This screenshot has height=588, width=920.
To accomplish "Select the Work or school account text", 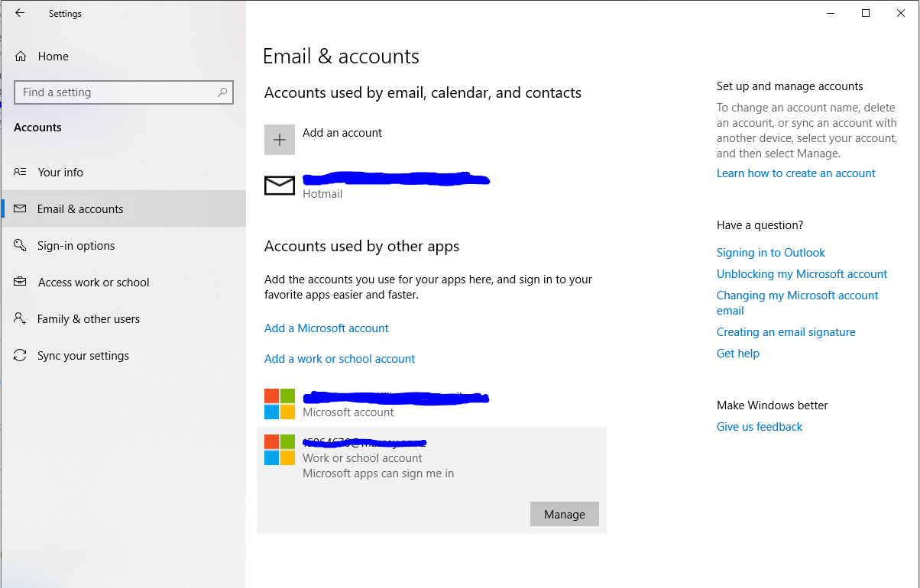I will coord(362,458).
